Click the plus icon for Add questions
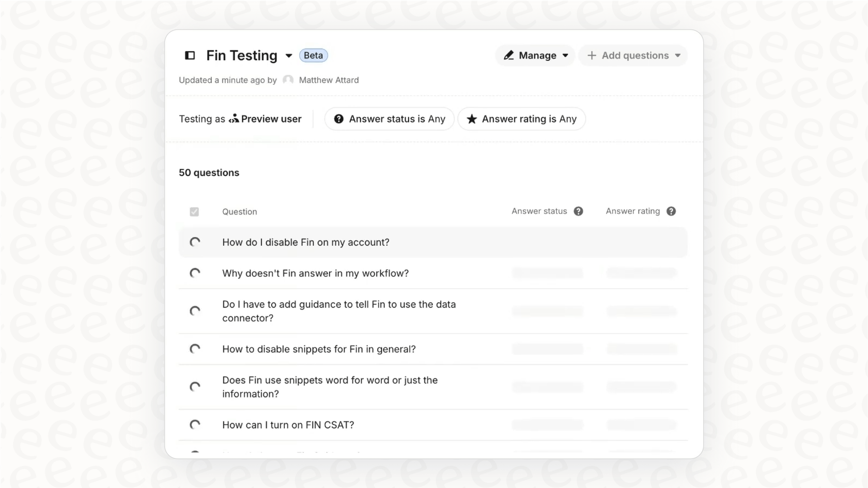 (592, 55)
